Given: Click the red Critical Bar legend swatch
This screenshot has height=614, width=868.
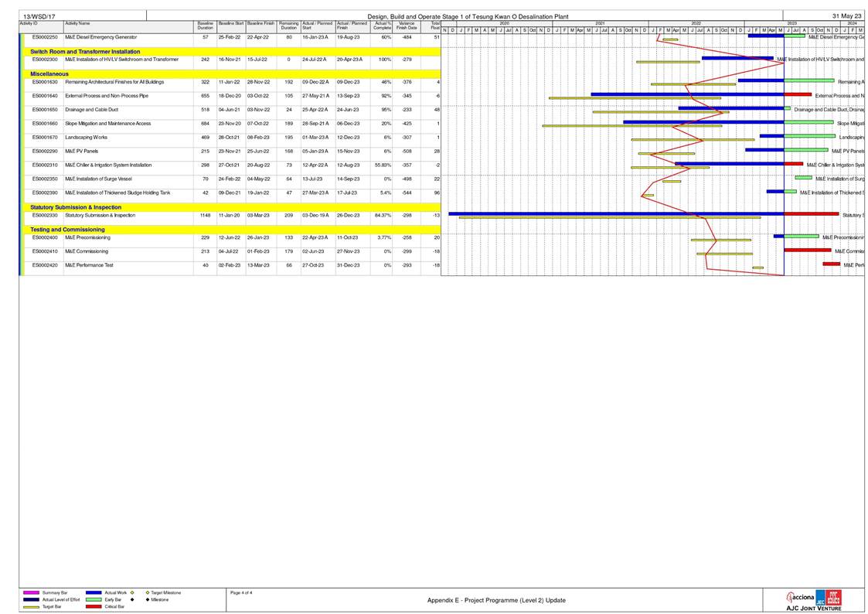Looking at the screenshot, I should [94, 607].
